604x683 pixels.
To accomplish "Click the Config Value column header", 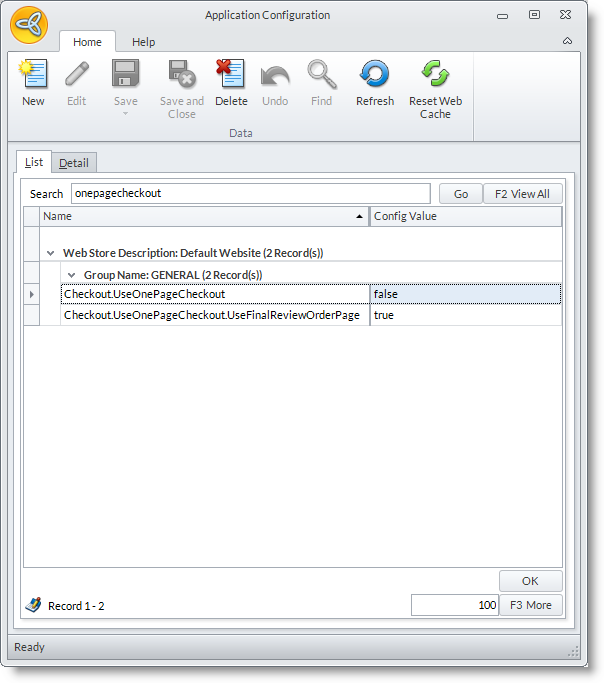I will pos(466,216).
